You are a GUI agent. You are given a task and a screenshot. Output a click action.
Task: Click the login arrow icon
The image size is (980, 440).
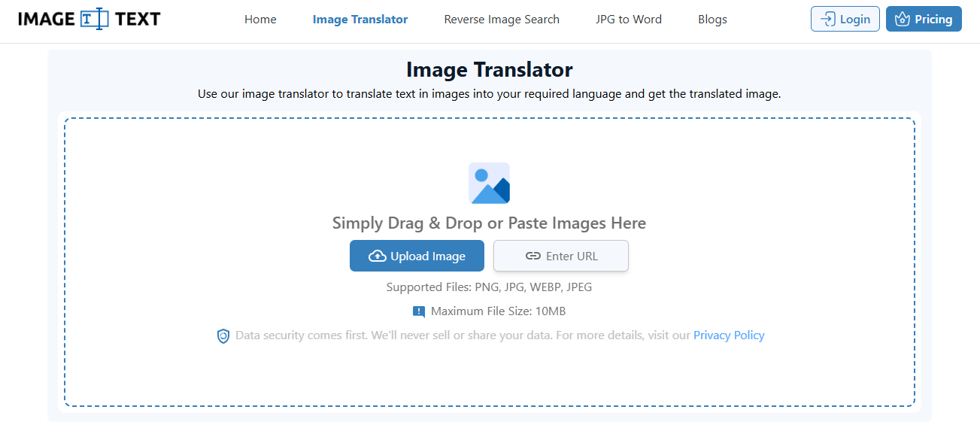click(827, 20)
